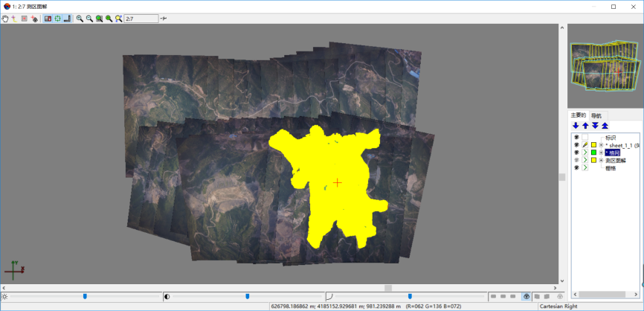Expand the 格网 layer node
Screen dimensions: 644x311
pos(601,153)
